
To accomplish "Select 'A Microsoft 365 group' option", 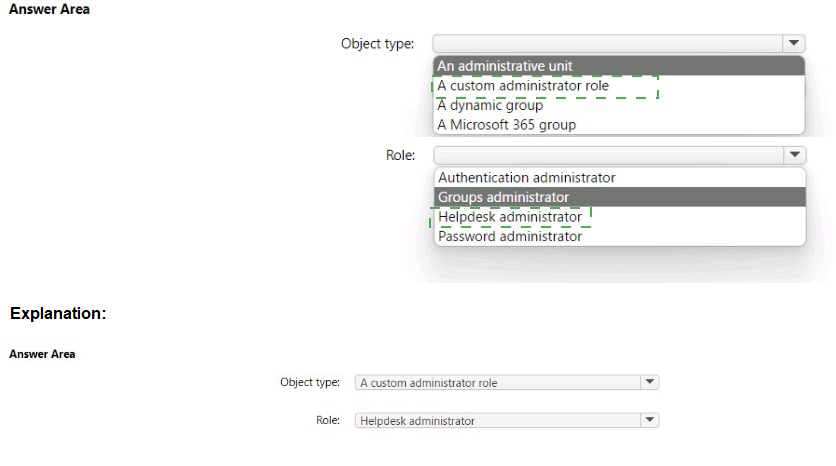I will [506, 125].
